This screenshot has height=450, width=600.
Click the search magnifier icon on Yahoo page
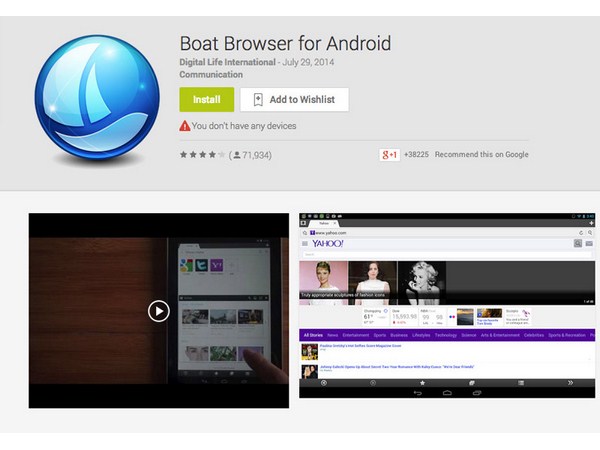(577, 243)
